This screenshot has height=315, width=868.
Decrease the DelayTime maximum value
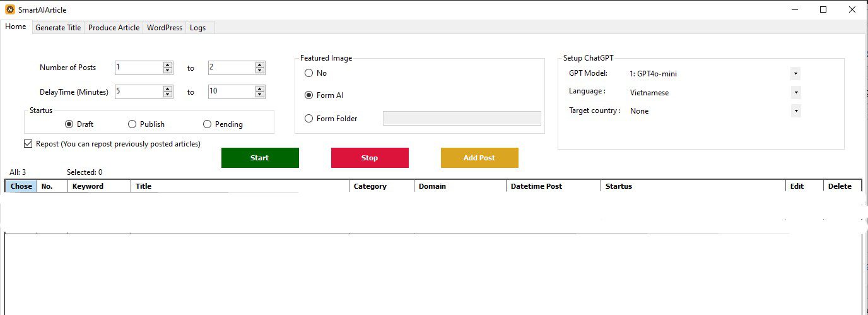(260, 95)
